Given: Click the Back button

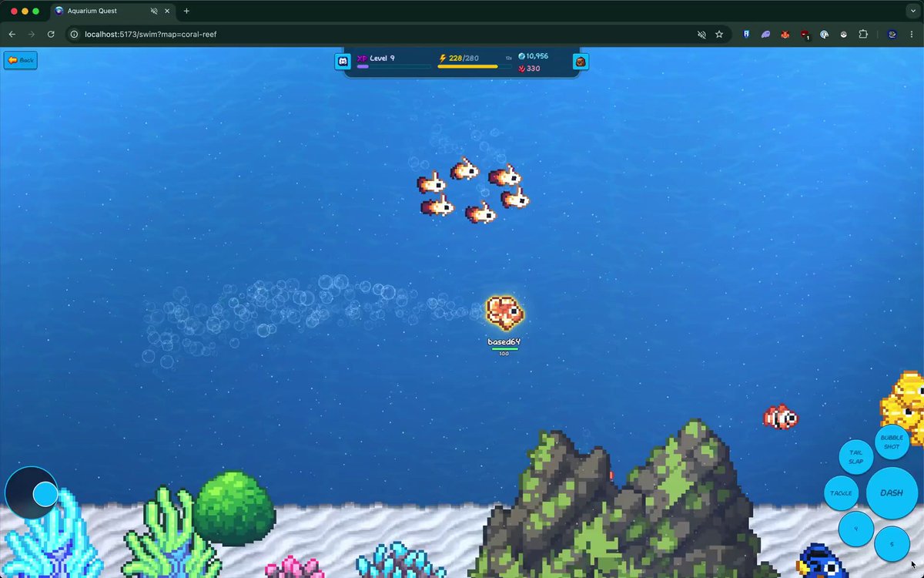Looking at the screenshot, I should 21,60.
